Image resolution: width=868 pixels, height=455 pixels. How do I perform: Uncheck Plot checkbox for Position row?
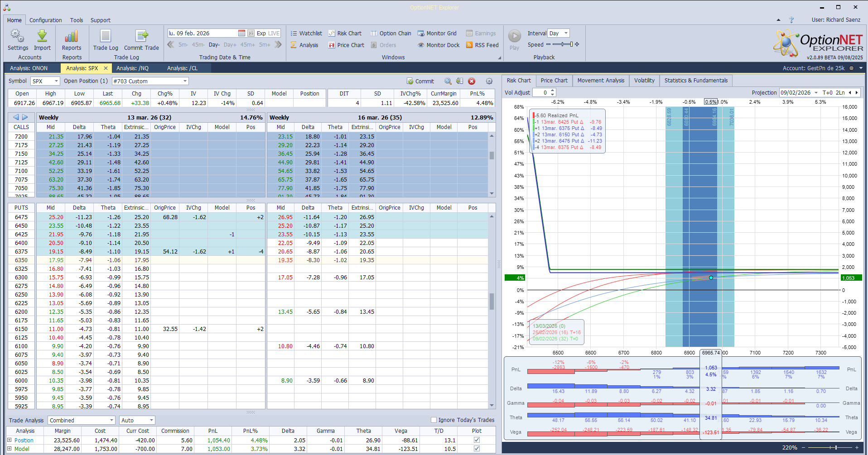click(x=477, y=440)
